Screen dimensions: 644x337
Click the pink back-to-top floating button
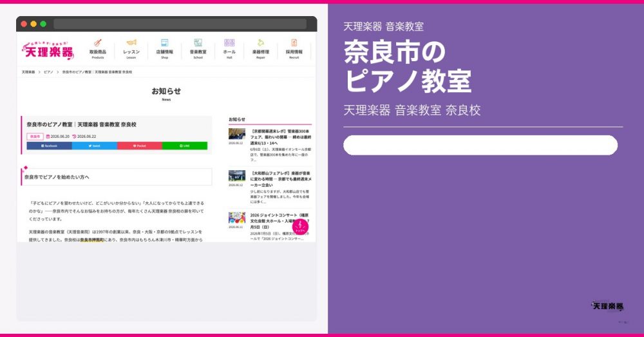300,227
